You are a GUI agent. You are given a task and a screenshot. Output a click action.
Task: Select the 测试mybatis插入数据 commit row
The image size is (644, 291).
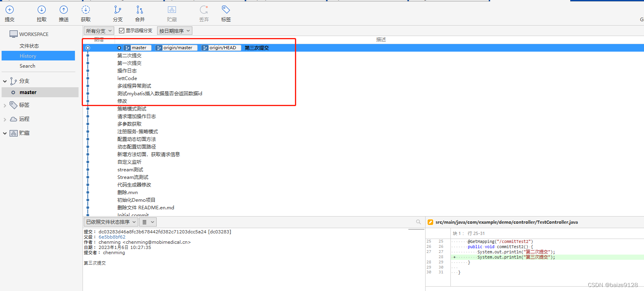(363, 94)
